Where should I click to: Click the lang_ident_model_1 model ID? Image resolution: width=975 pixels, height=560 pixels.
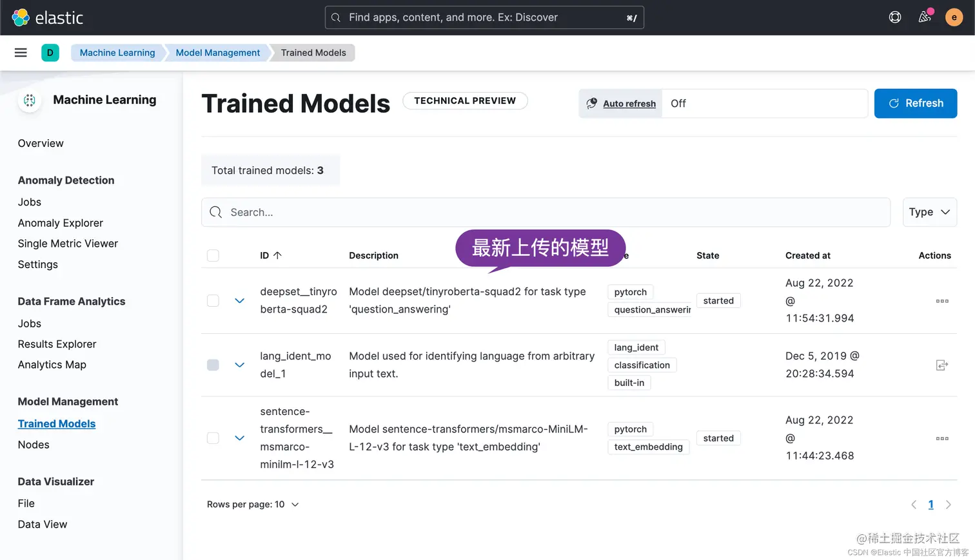[x=295, y=365]
